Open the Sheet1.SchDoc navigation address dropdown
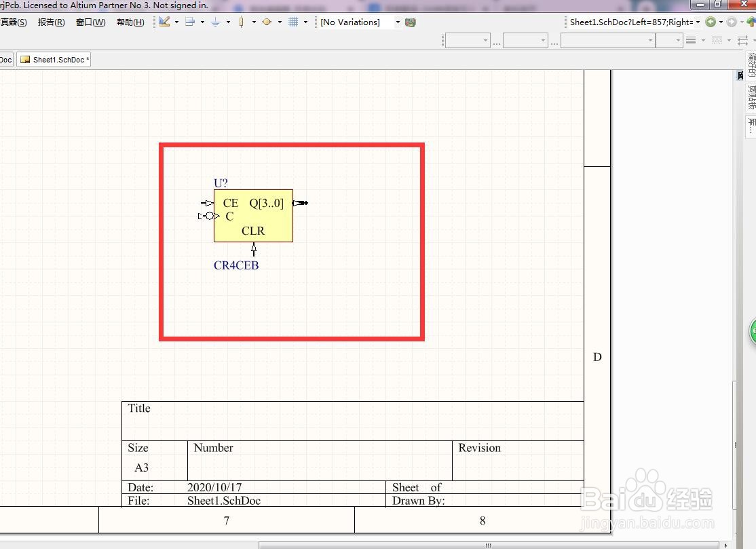Image resolution: width=756 pixels, height=549 pixels. (698, 22)
